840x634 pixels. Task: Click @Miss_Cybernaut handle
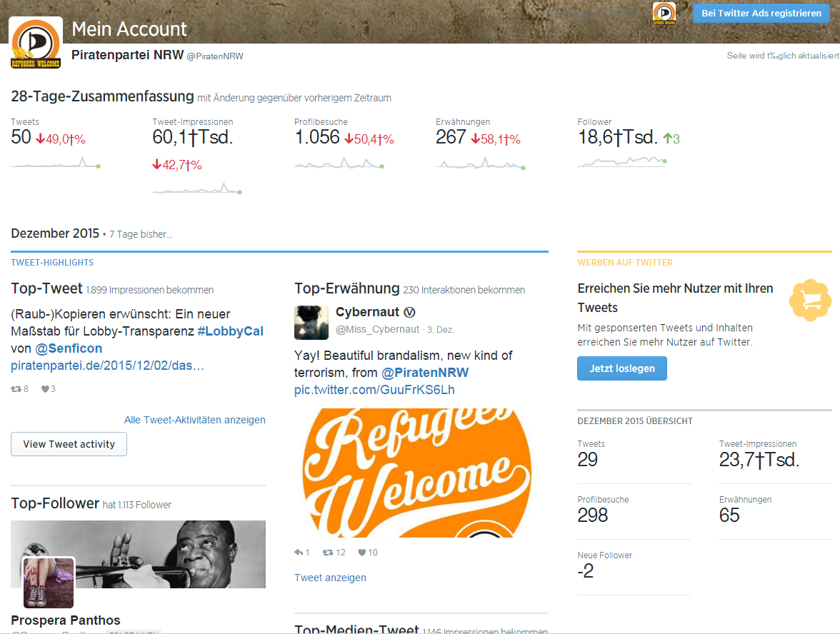[x=377, y=329]
